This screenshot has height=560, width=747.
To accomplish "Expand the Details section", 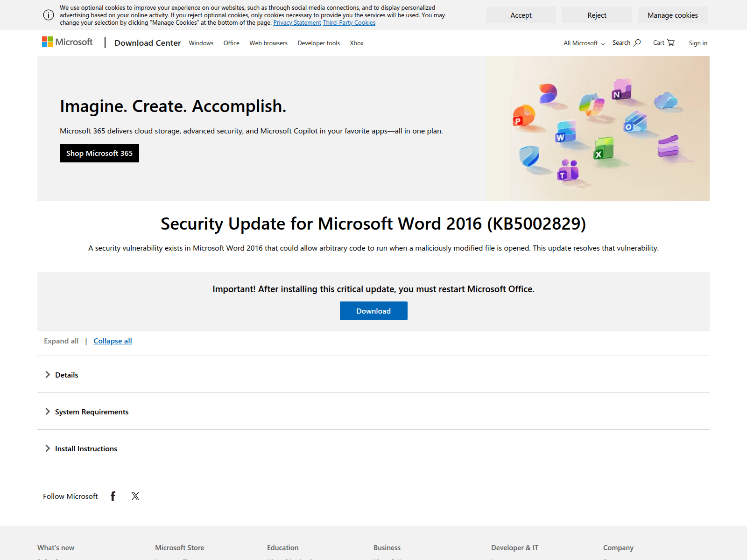I will [373, 375].
